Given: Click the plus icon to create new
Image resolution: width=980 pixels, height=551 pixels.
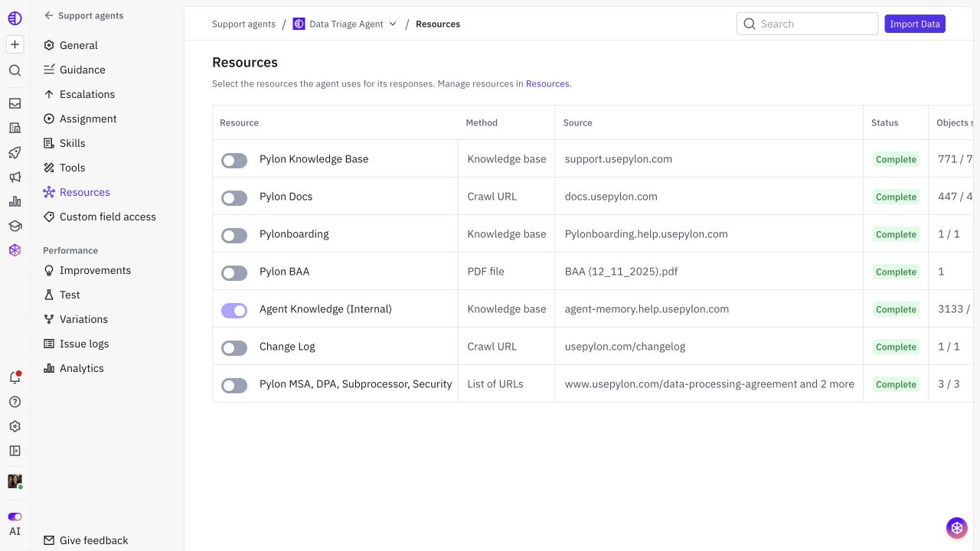Looking at the screenshot, I should point(15,44).
